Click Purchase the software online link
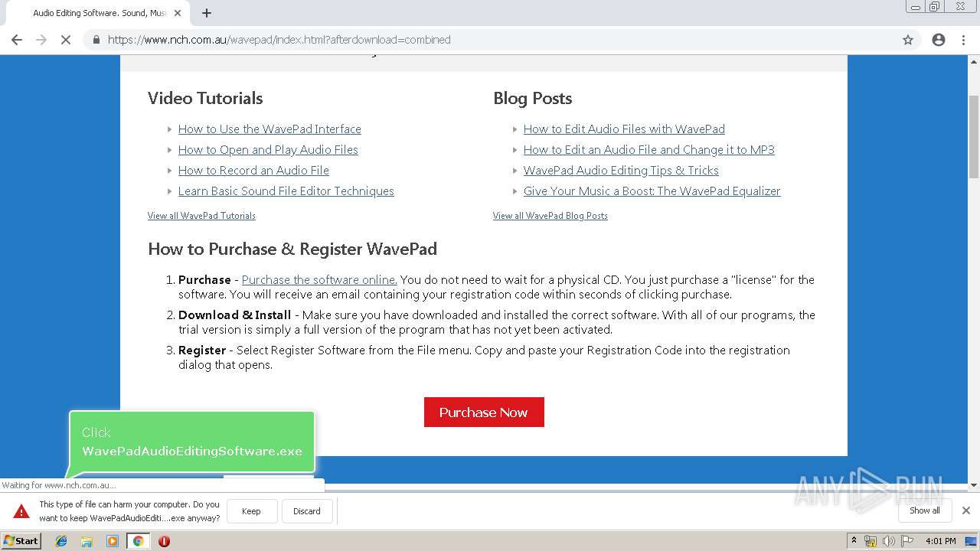Screen dimensions: 980x551 [319, 280]
